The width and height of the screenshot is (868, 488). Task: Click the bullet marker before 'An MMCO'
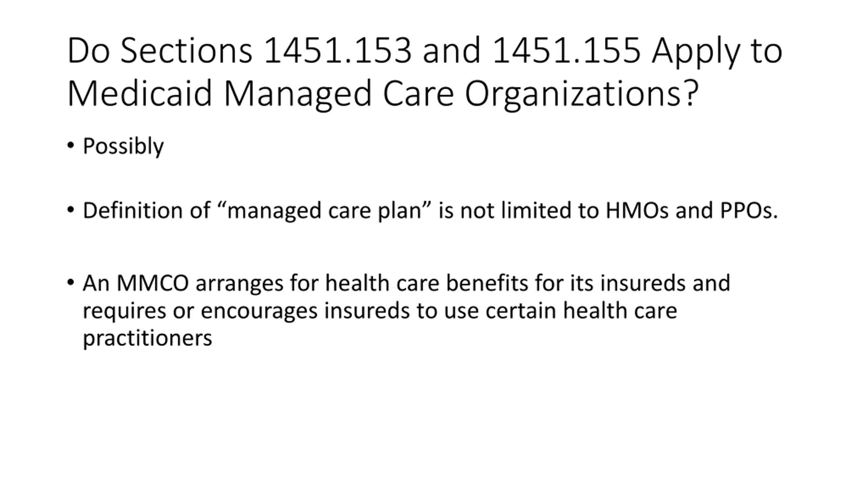(x=71, y=282)
